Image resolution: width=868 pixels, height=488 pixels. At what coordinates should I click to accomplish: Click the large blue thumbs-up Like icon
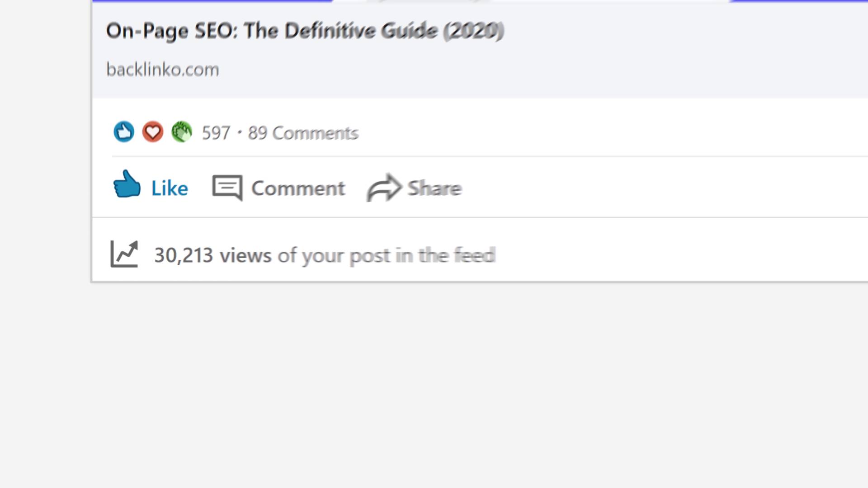pyautogui.click(x=127, y=184)
